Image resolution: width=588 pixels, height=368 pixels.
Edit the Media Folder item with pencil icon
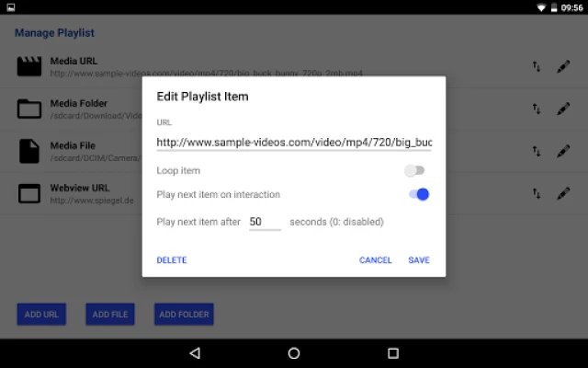[563, 109]
